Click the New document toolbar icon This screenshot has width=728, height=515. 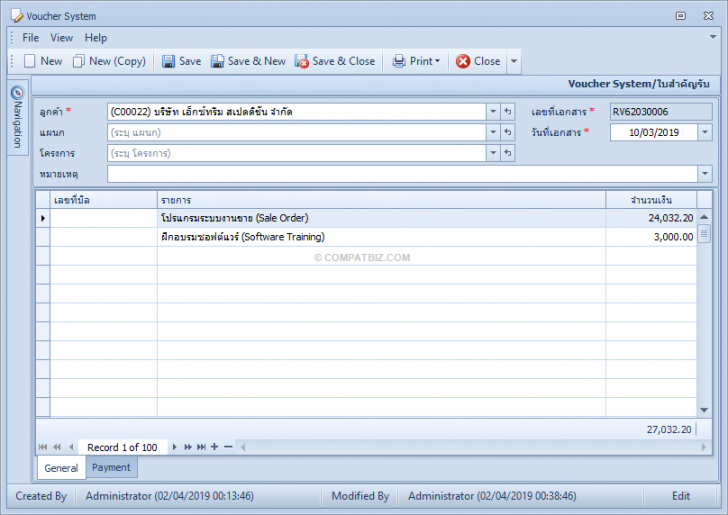coord(43,61)
